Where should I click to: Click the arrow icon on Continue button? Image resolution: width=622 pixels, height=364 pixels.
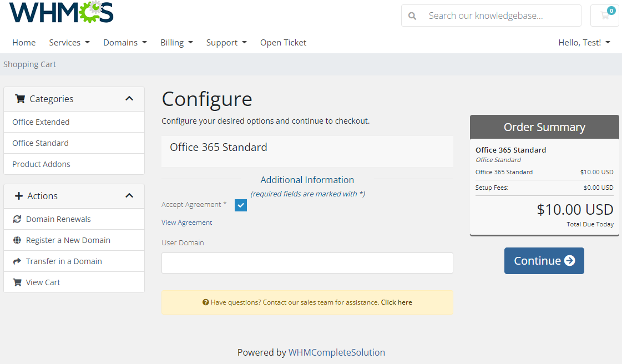point(570,260)
